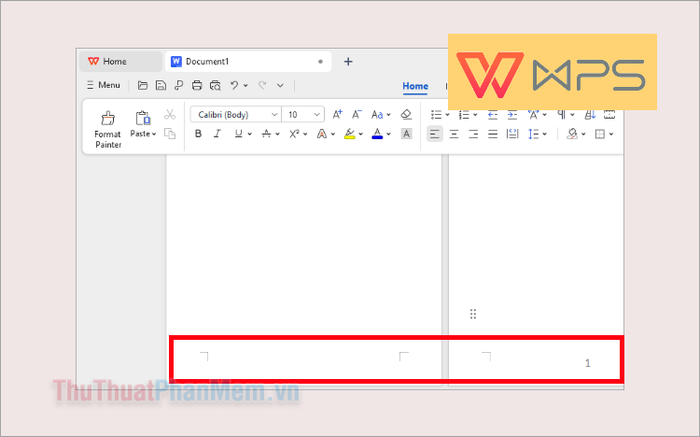
Task: Justify the paragraph text
Action: (492, 134)
